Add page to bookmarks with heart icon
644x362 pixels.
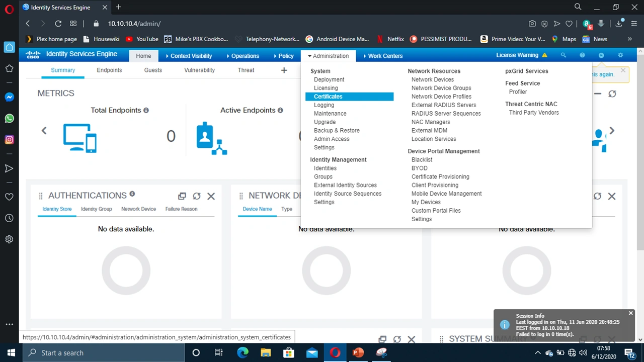(x=569, y=24)
